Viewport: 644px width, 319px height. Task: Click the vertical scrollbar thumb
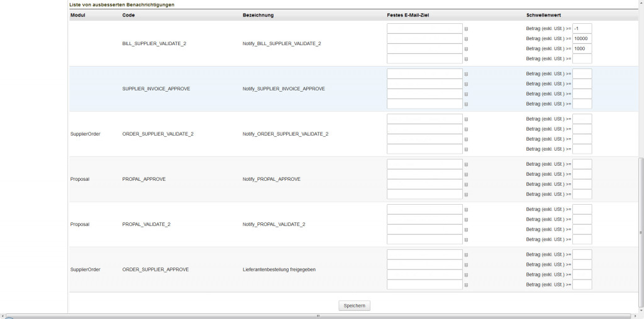[641, 232]
